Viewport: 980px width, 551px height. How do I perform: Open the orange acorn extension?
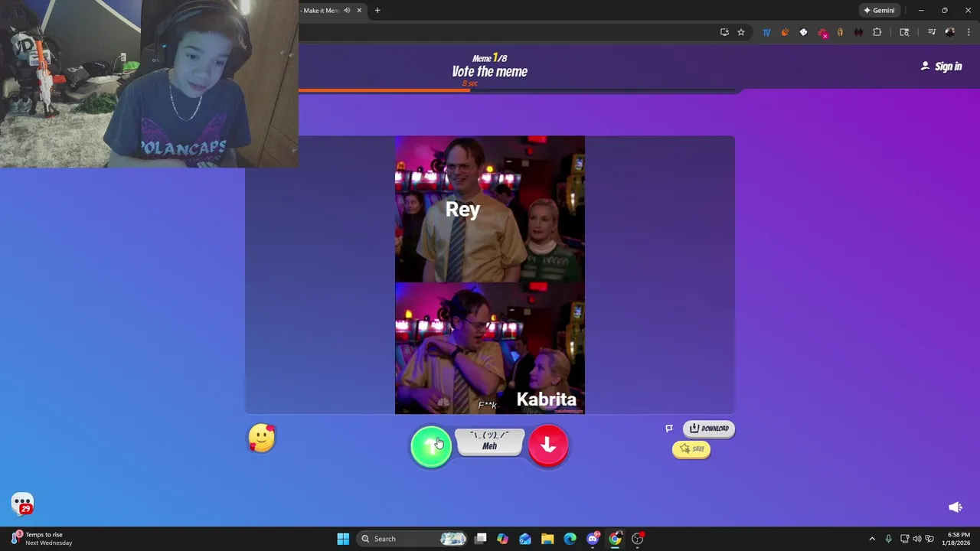point(785,32)
